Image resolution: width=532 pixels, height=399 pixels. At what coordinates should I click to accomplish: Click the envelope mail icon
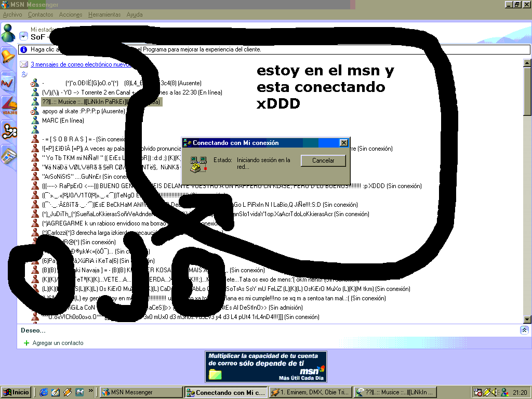(24, 64)
